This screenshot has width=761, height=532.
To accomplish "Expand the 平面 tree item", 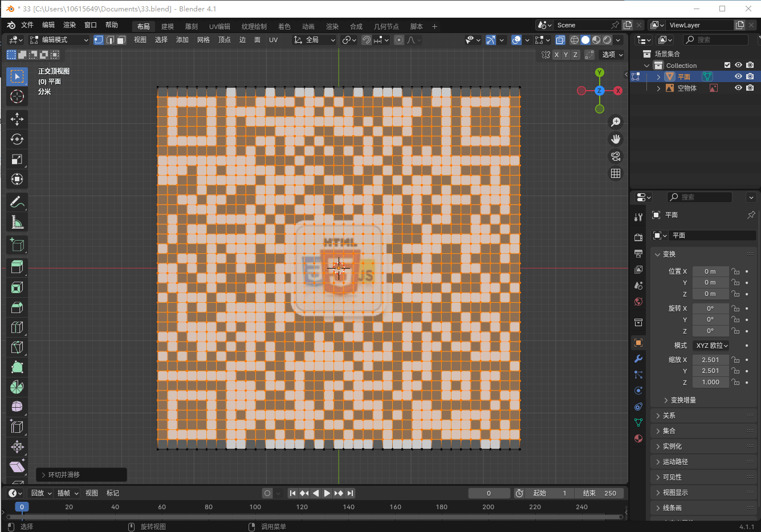I will (x=659, y=76).
